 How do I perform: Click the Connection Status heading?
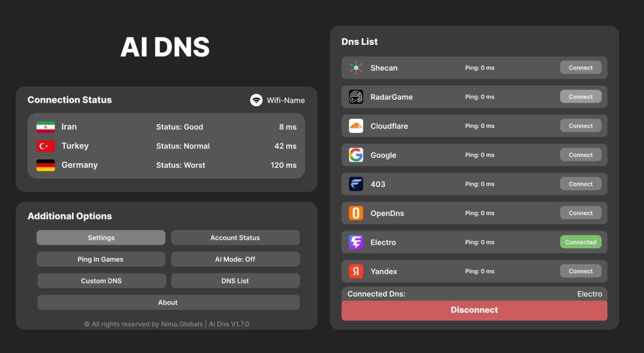click(x=69, y=100)
